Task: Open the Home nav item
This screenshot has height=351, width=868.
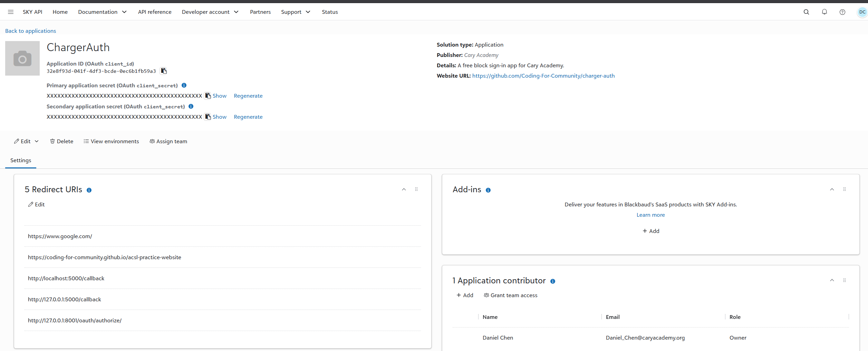Action: [x=60, y=12]
